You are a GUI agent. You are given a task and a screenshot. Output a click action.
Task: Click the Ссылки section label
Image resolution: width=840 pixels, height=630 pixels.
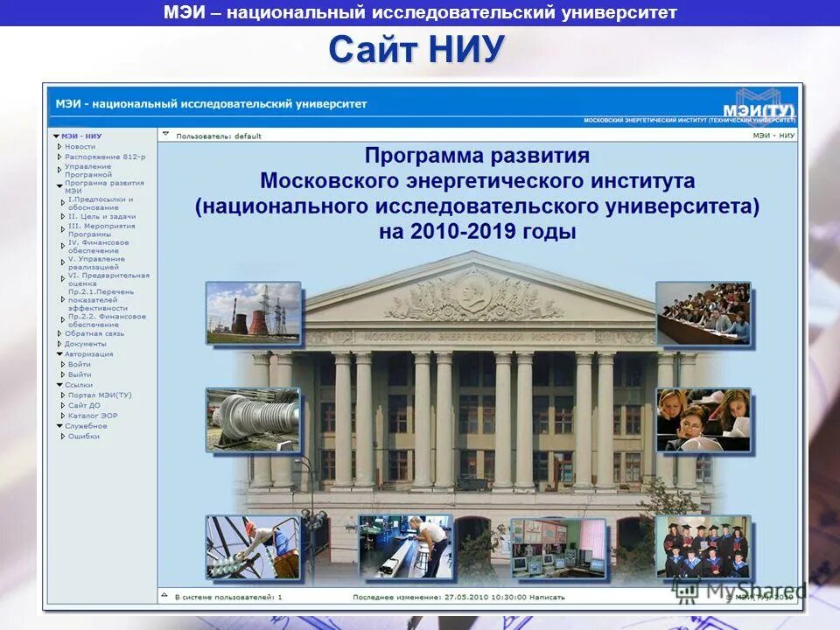click(79, 385)
